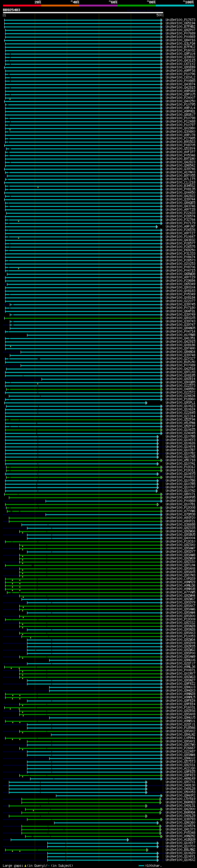Open hit UniRef100_P08135
The width and height of the screenshot is (197, 868).
[x=180, y=189]
